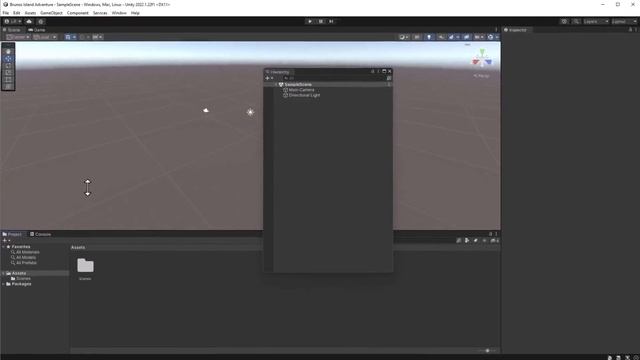Select the Scale tool
640x360 pixels.
[8, 72]
